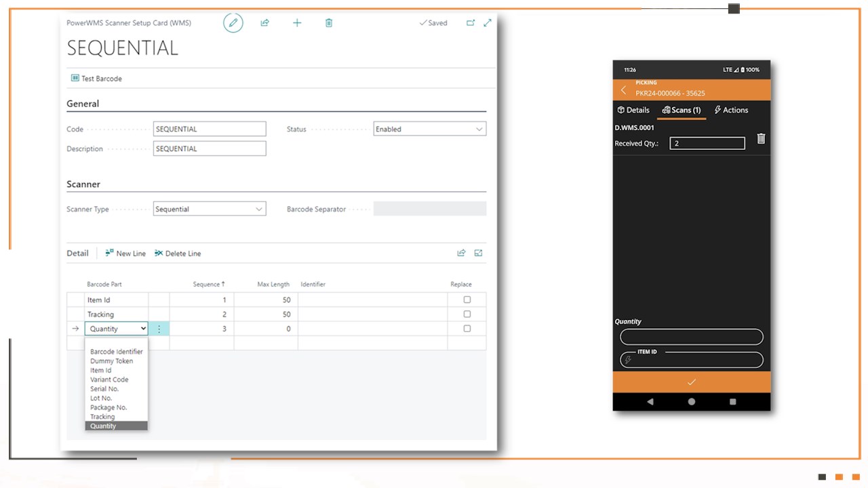Screen dimensions: 868x488
Task: Click the back arrow in phone app
Action: tap(624, 90)
